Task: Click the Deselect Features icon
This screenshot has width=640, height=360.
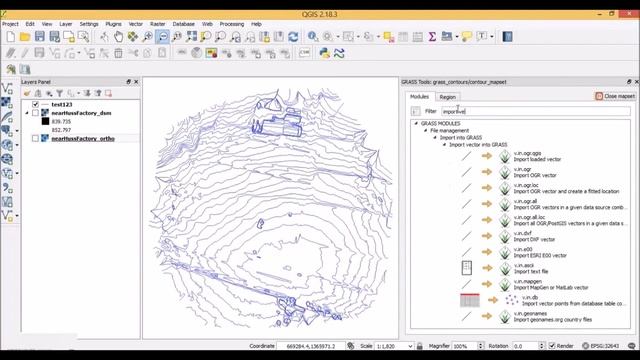Action: (389, 37)
